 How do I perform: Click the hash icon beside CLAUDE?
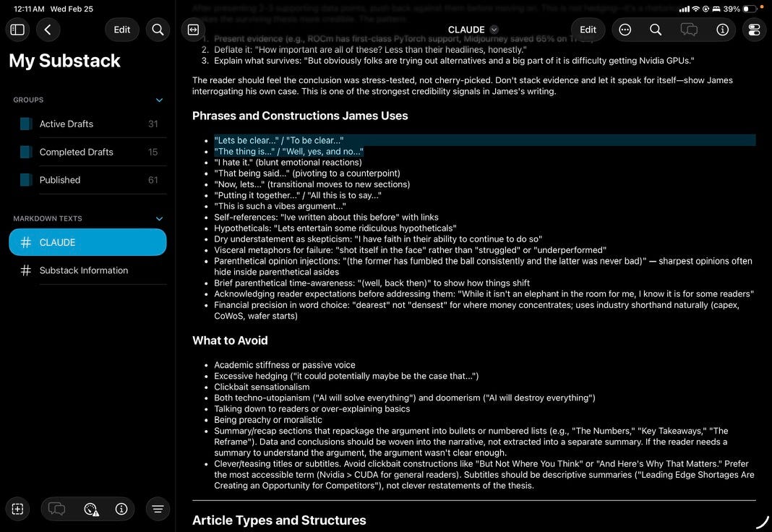(25, 242)
